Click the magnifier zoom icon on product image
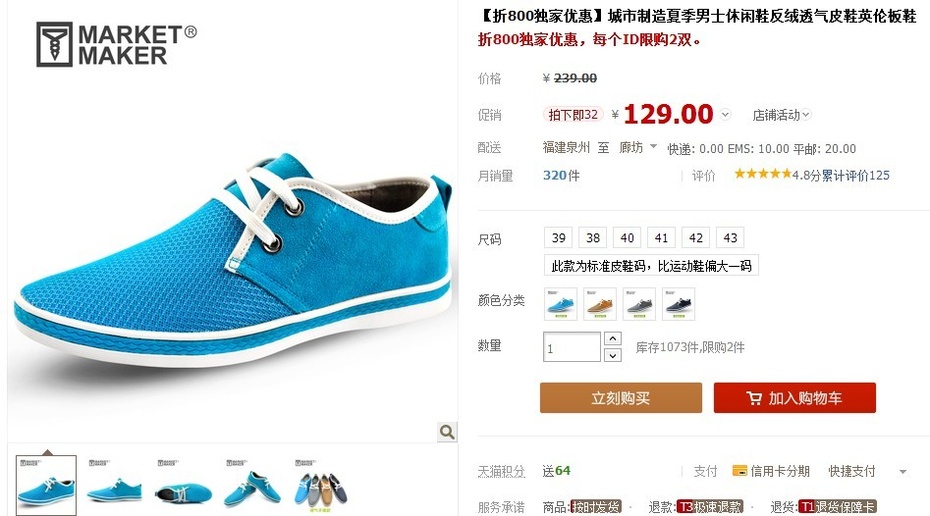 [x=447, y=432]
